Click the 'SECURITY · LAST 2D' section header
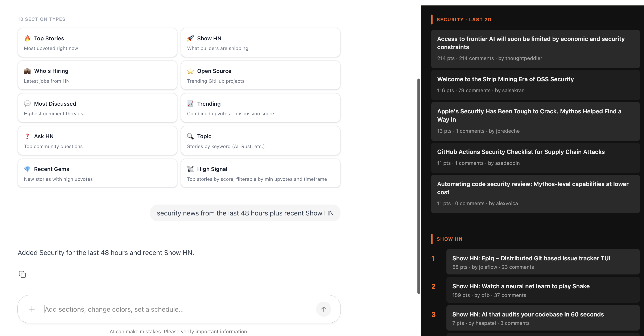 coord(464,20)
